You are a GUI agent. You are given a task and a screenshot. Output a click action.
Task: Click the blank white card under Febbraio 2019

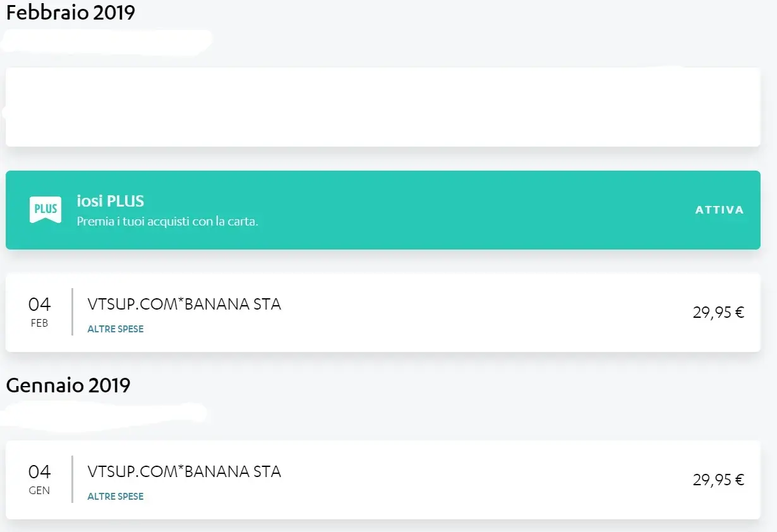pos(383,107)
